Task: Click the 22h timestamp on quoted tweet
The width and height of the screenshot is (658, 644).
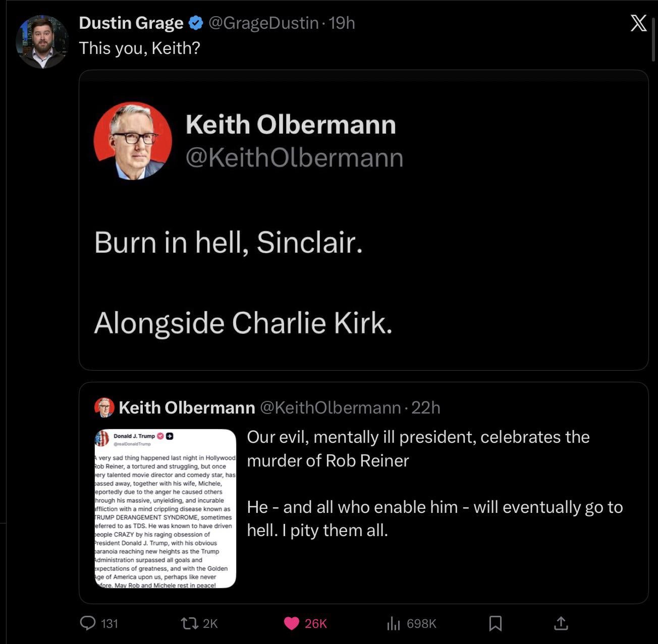Action: (426, 407)
